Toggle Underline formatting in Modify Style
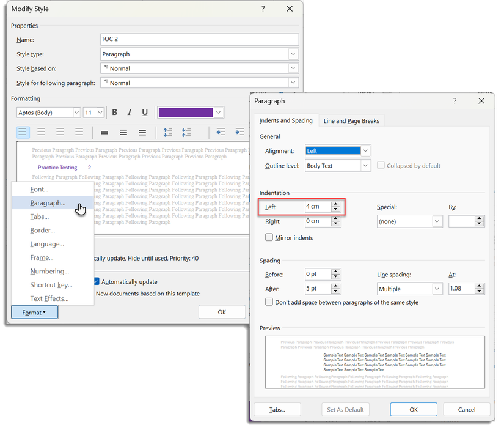 pos(145,113)
